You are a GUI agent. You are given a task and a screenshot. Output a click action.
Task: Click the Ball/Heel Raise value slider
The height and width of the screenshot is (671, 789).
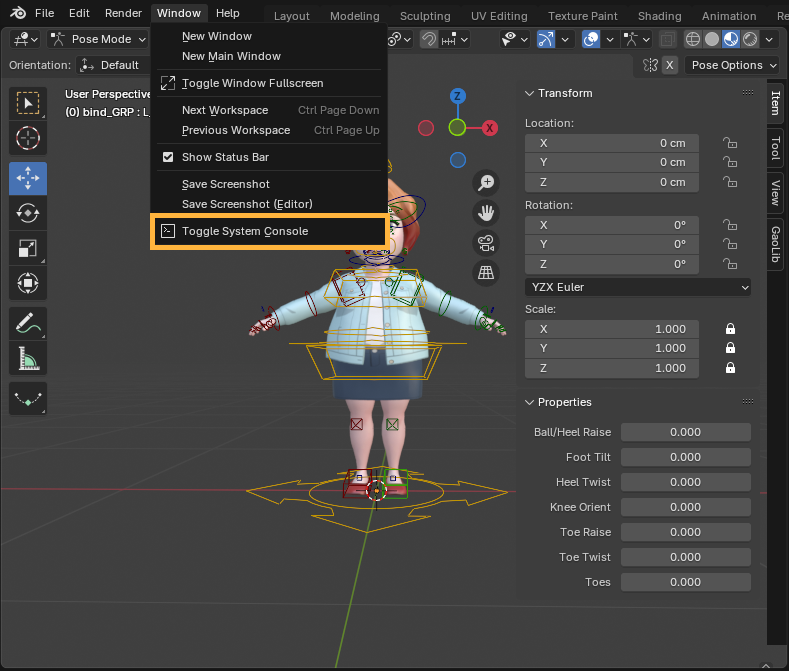(685, 432)
